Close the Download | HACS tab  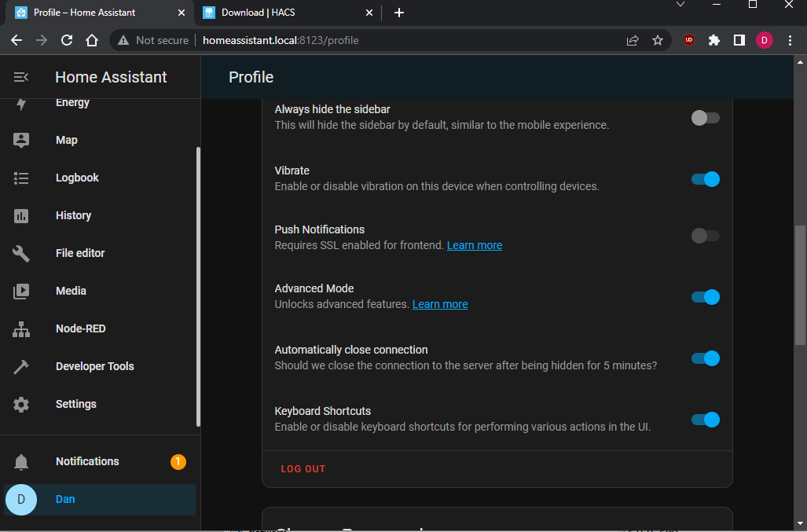pos(369,13)
